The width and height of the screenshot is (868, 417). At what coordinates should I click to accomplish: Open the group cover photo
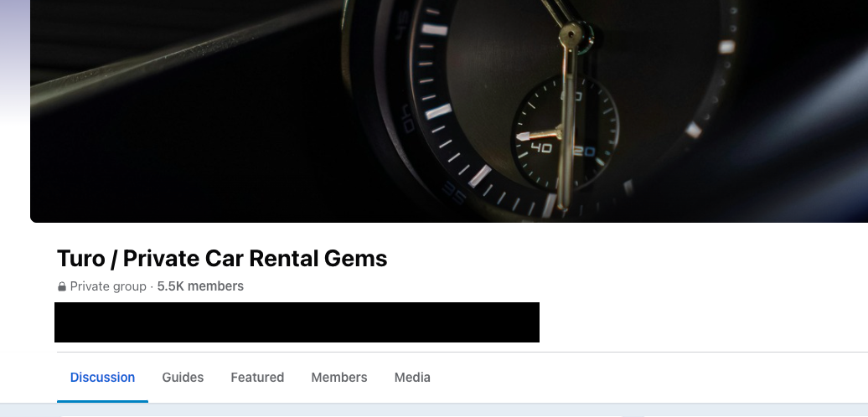click(x=449, y=111)
